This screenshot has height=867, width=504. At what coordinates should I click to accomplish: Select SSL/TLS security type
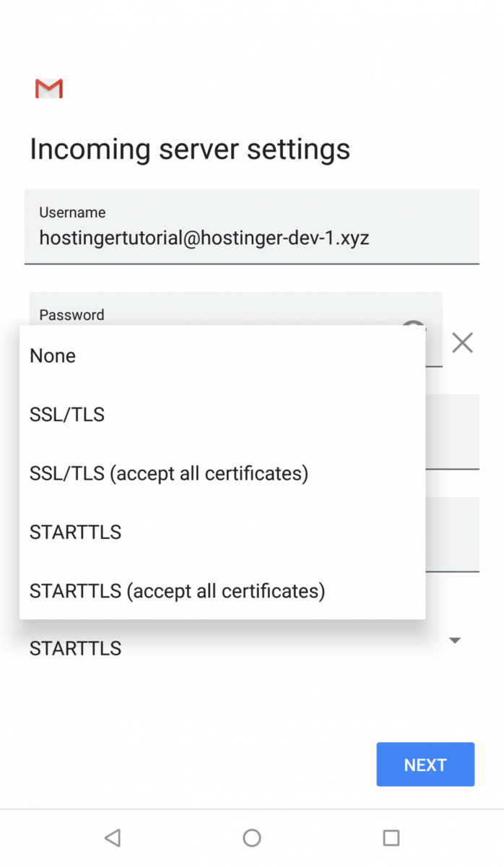[222, 415]
